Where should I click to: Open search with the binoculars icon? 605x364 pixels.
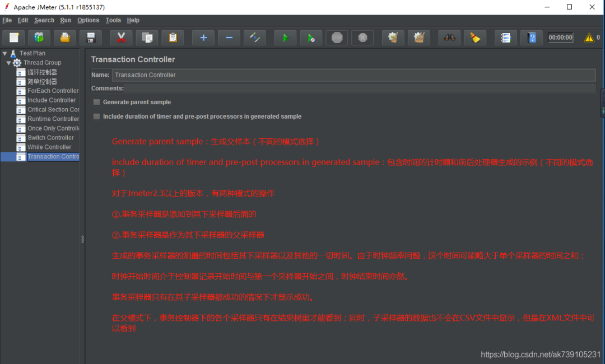[449, 38]
